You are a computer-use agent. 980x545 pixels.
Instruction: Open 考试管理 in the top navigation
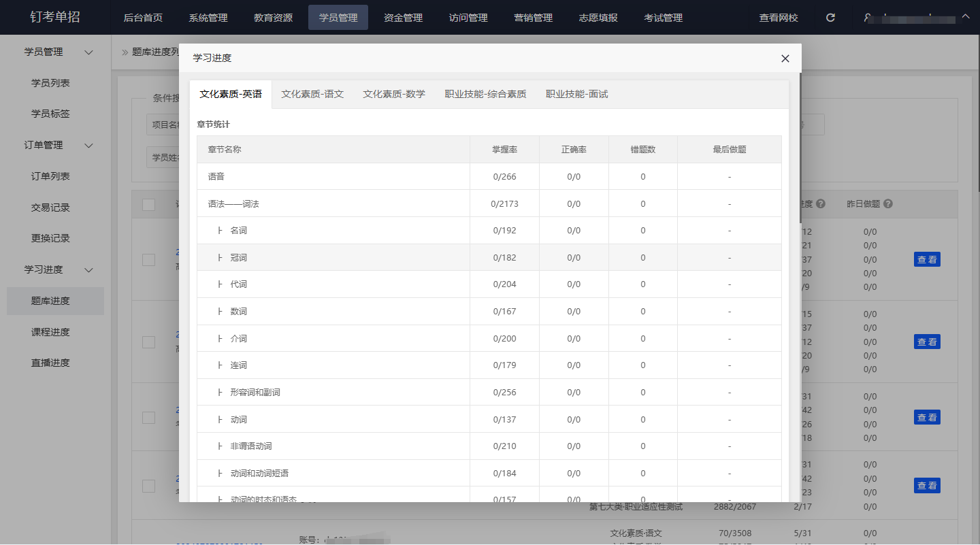(x=663, y=18)
